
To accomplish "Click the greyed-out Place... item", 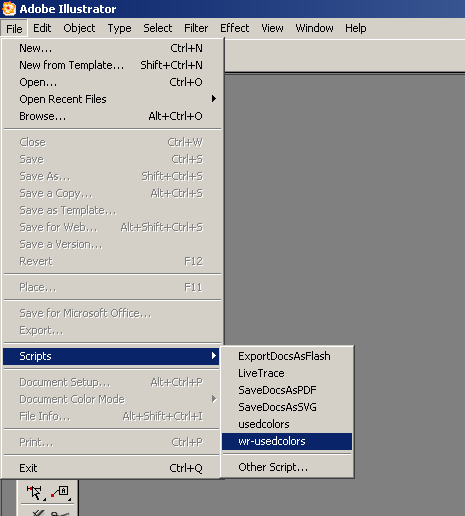I will pyautogui.click(x=112, y=287).
